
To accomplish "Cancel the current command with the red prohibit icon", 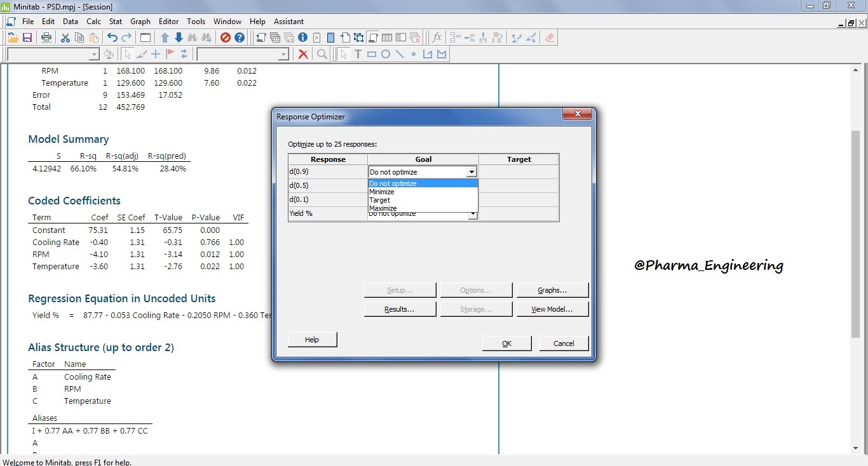I will [x=225, y=37].
